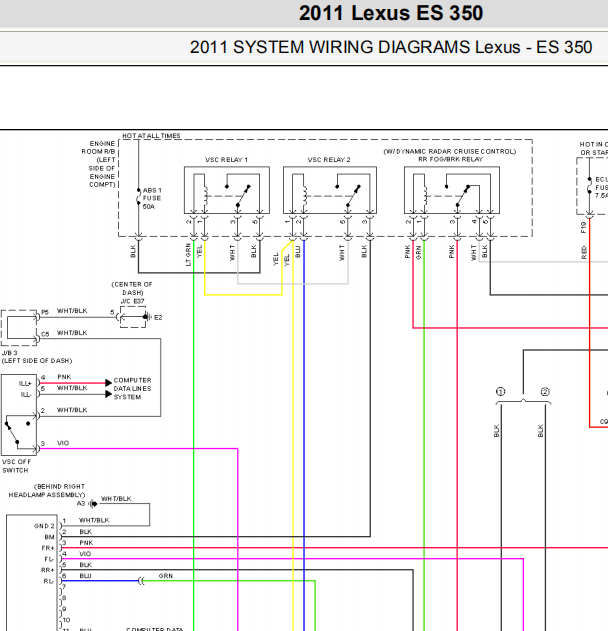Click the "(CENTER OF DASH)" note
Screen dimensions: 608x631
132,288
